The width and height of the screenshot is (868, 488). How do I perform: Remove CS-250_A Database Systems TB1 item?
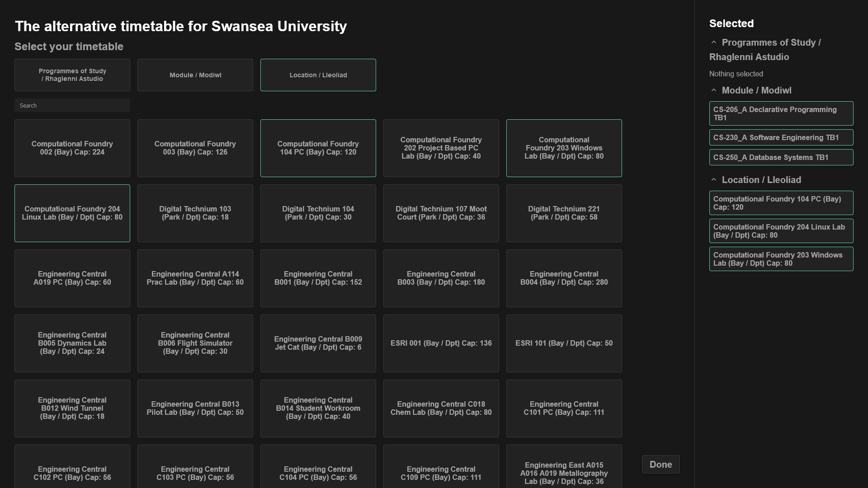click(x=781, y=157)
